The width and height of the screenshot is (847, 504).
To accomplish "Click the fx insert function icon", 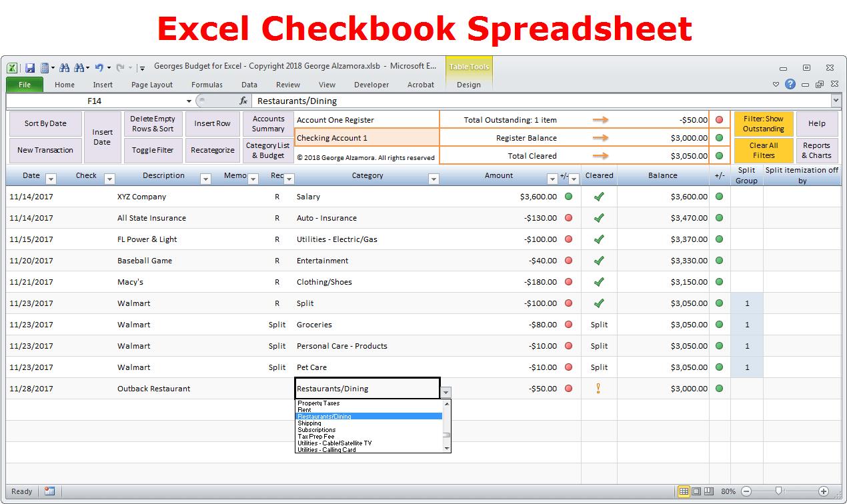I will coord(243,101).
